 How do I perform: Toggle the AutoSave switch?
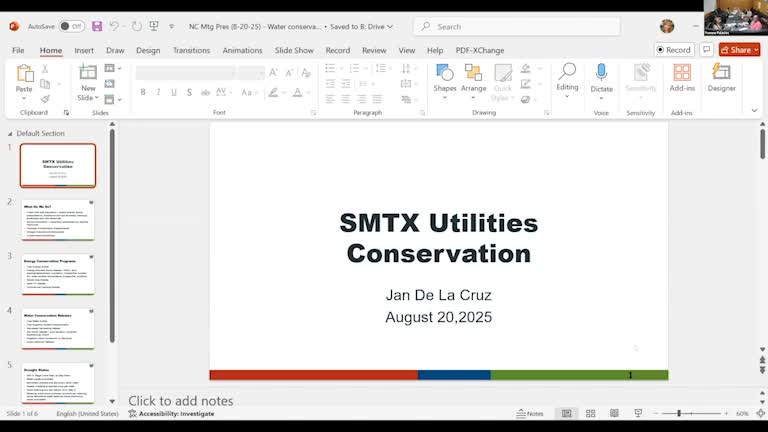tap(71, 26)
